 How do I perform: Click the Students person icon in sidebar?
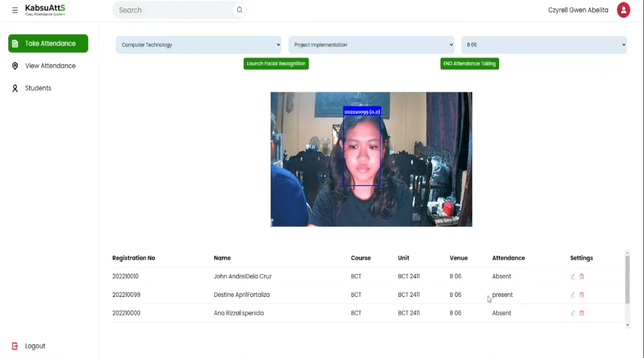click(15, 88)
